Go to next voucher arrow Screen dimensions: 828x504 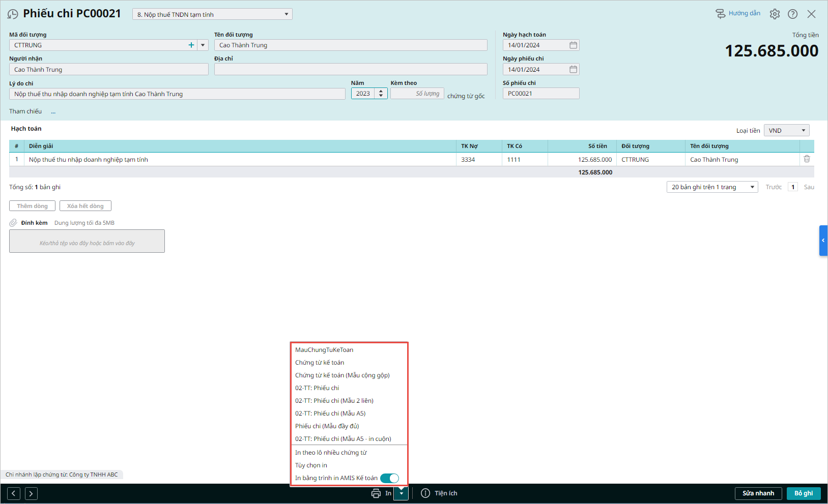point(31,493)
